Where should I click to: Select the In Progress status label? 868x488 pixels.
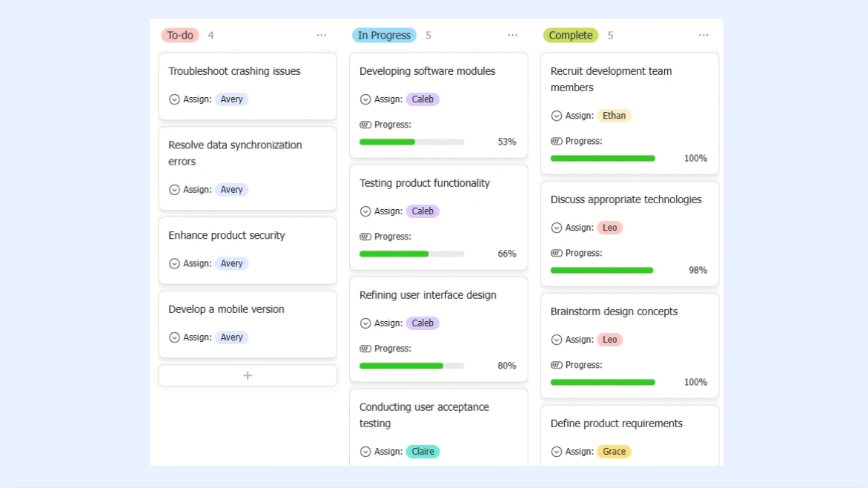(x=384, y=36)
